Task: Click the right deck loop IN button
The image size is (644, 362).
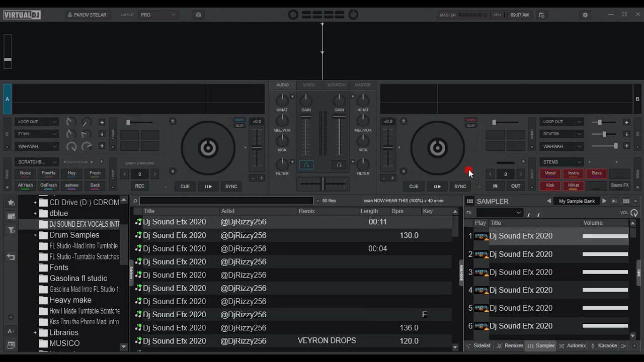Action: tap(495, 186)
